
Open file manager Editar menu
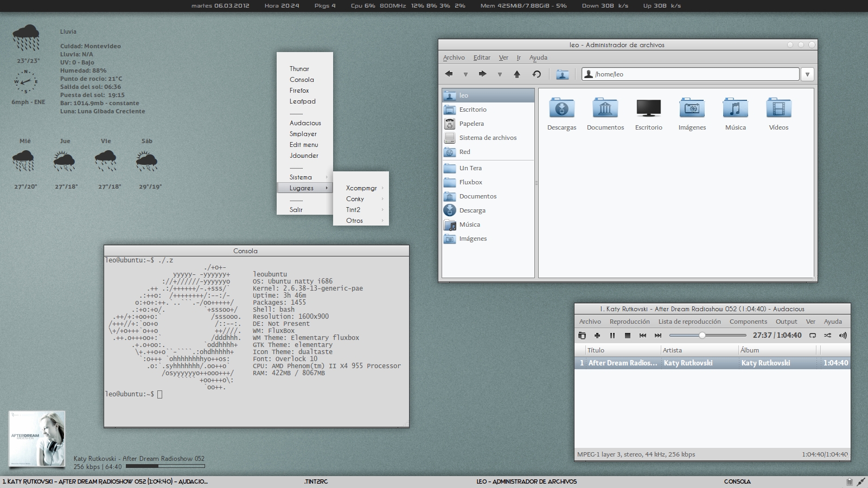coord(482,57)
